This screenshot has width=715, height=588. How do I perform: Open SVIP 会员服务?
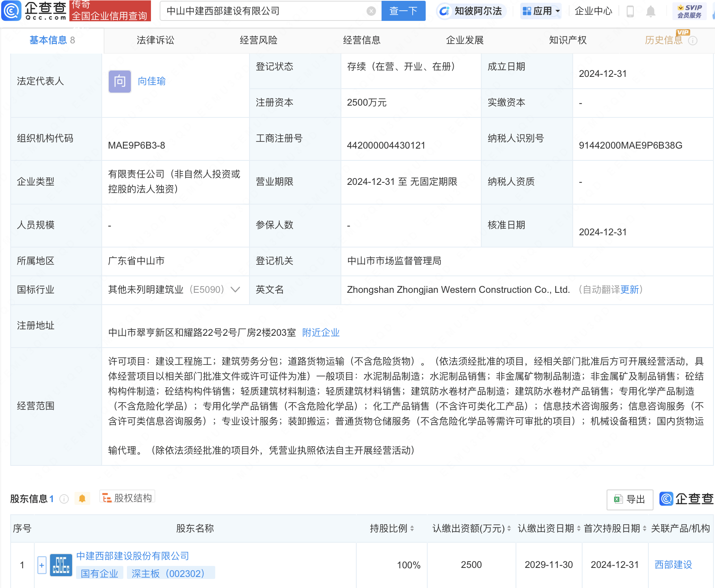tap(689, 11)
